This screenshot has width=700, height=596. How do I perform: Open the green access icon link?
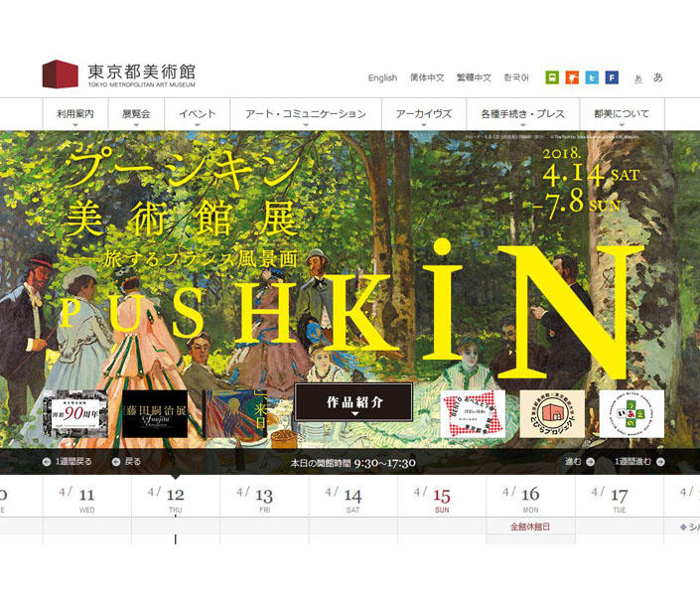(552, 77)
